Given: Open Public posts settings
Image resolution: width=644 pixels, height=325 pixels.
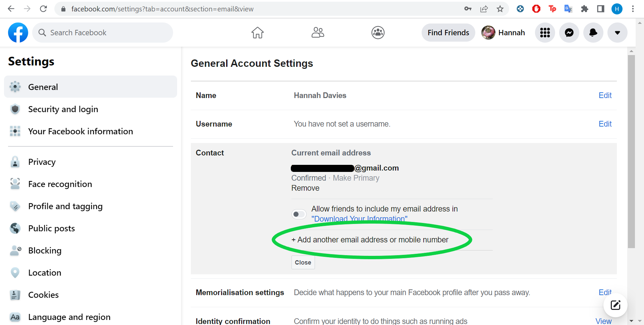Looking at the screenshot, I should point(91,228).
